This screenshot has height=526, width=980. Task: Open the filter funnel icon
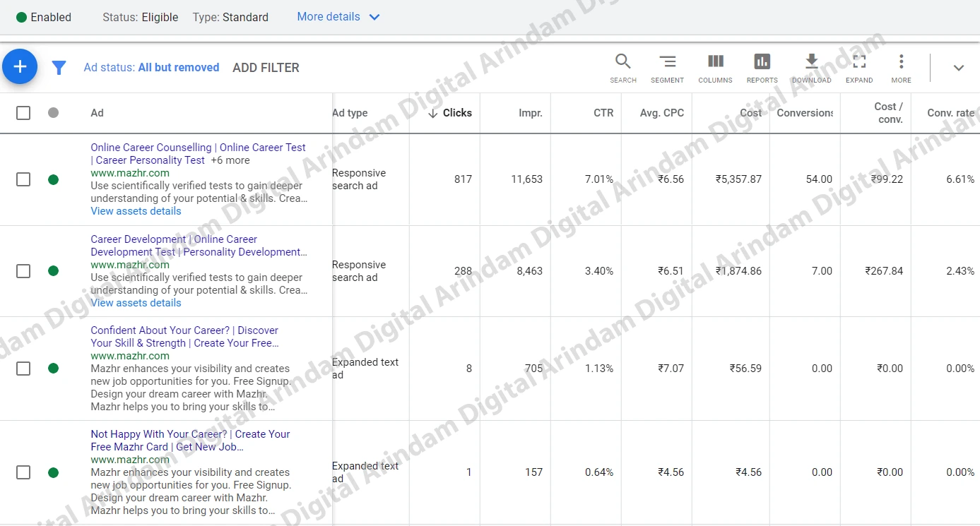tap(59, 68)
